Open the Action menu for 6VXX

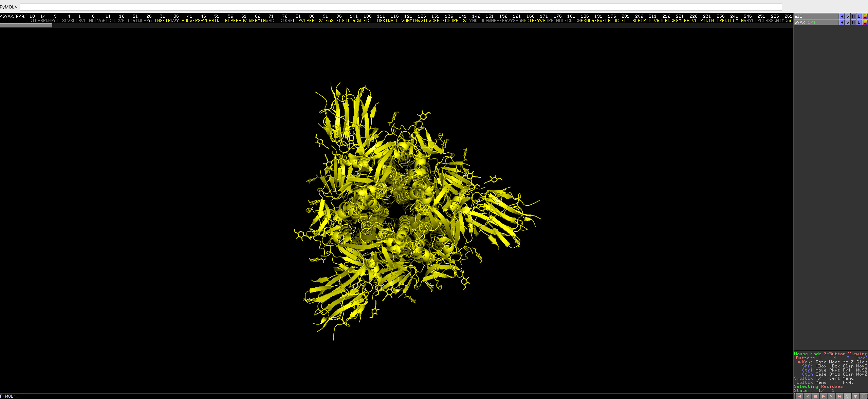pyautogui.click(x=842, y=22)
